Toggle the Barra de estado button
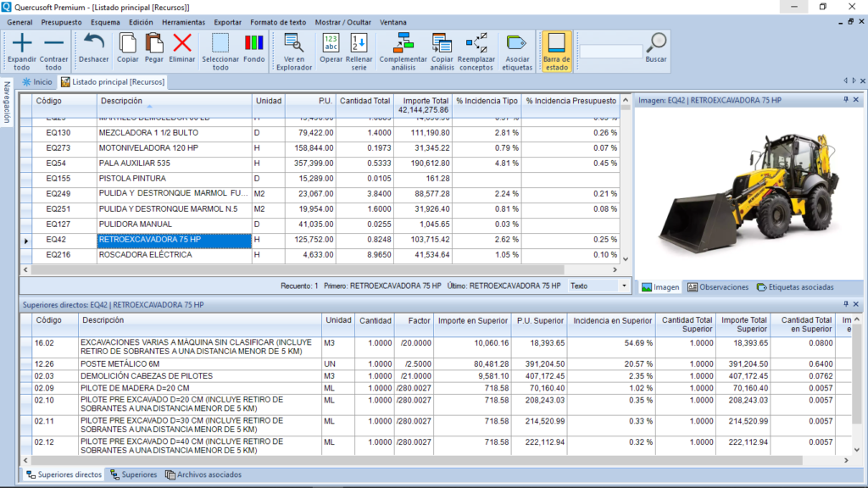 [556, 51]
